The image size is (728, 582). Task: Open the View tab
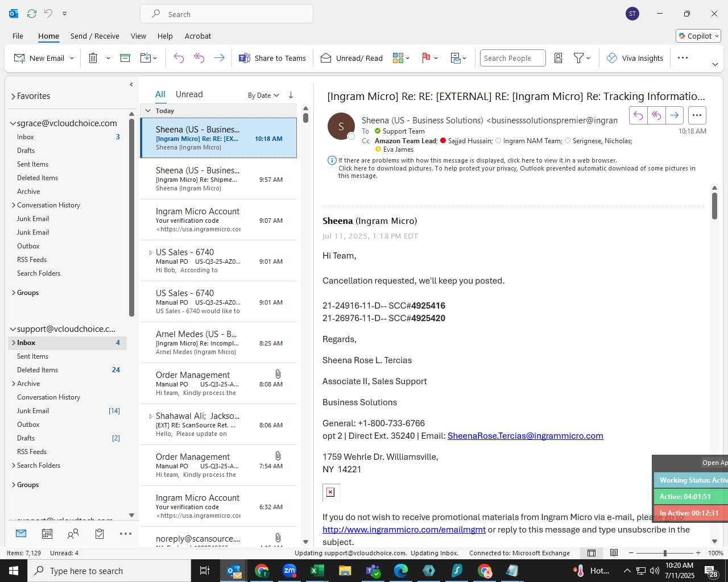click(138, 36)
